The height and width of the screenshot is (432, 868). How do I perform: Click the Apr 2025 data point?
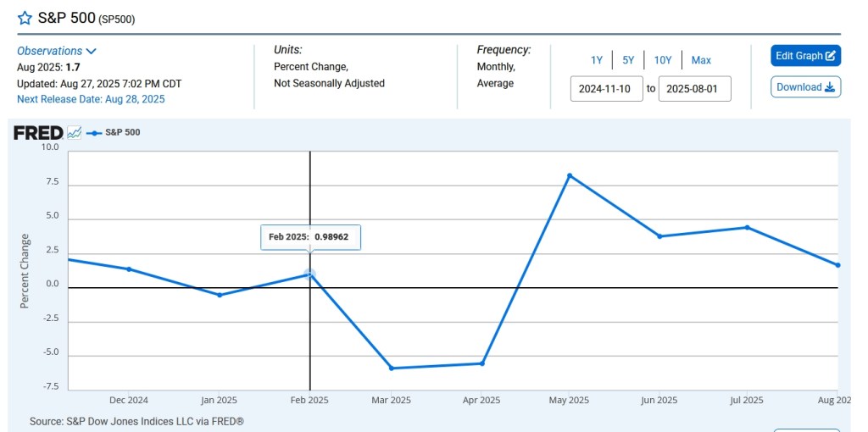pyautogui.click(x=482, y=363)
